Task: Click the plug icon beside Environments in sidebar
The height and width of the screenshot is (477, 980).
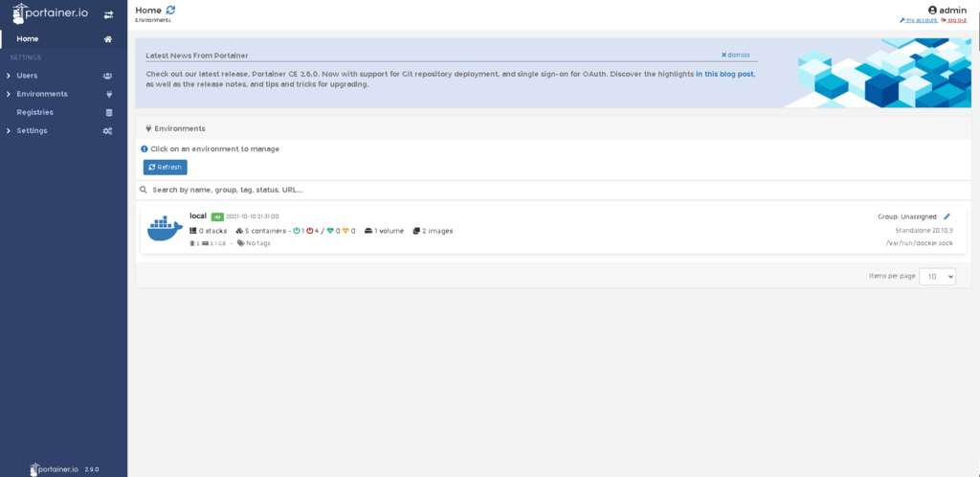Action: [x=109, y=95]
